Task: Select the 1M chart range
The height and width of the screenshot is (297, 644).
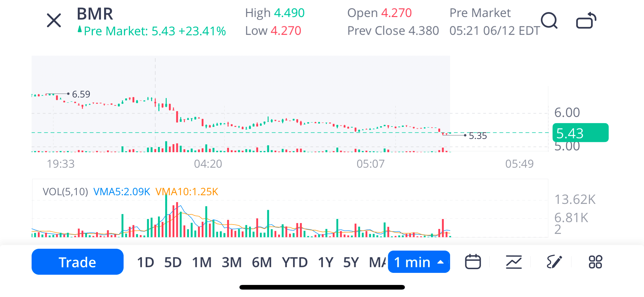Action: coord(202,262)
